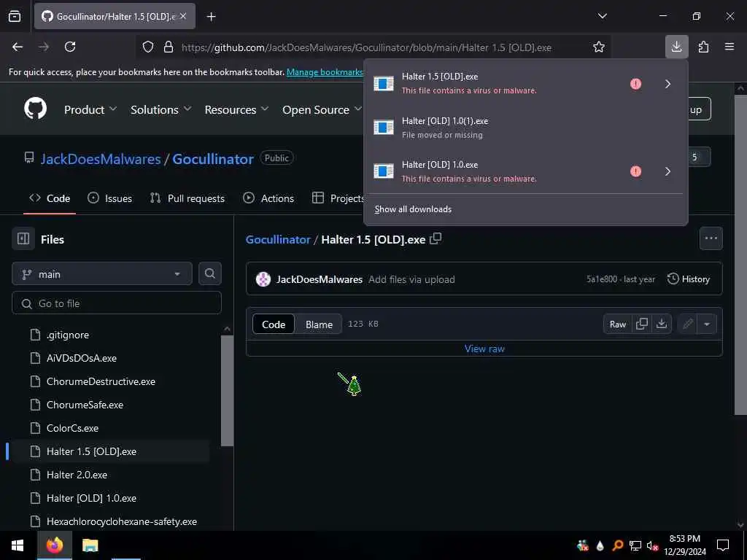Download the raw file from GitHub
This screenshot has width=747, height=560.
661,324
